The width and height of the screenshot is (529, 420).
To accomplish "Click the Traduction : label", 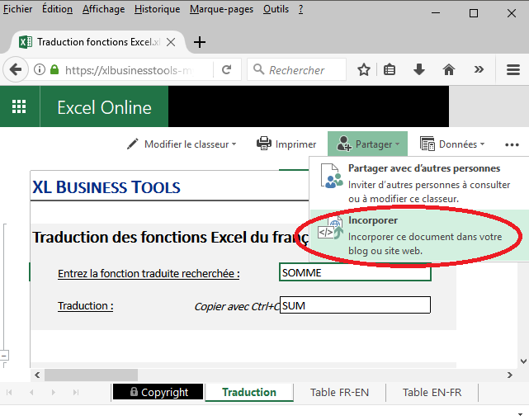I will (85, 305).
